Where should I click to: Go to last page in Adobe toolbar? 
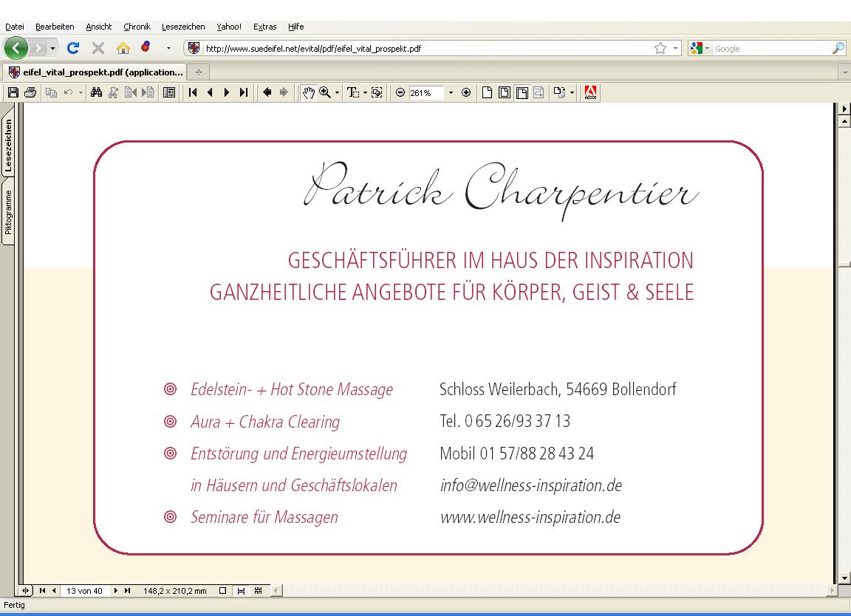[243, 92]
